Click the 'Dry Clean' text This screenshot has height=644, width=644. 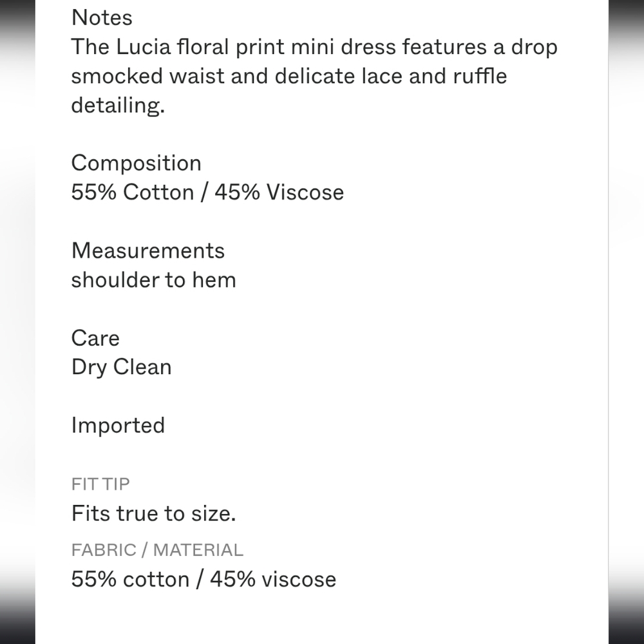[x=121, y=368]
